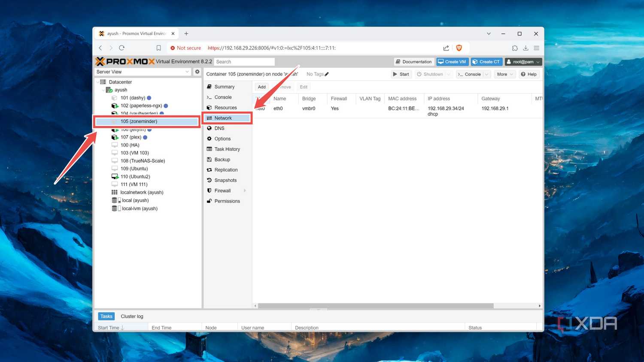Open root@pam user menu
The width and height of the screenshot is (644, 362).
coord(523,62)
